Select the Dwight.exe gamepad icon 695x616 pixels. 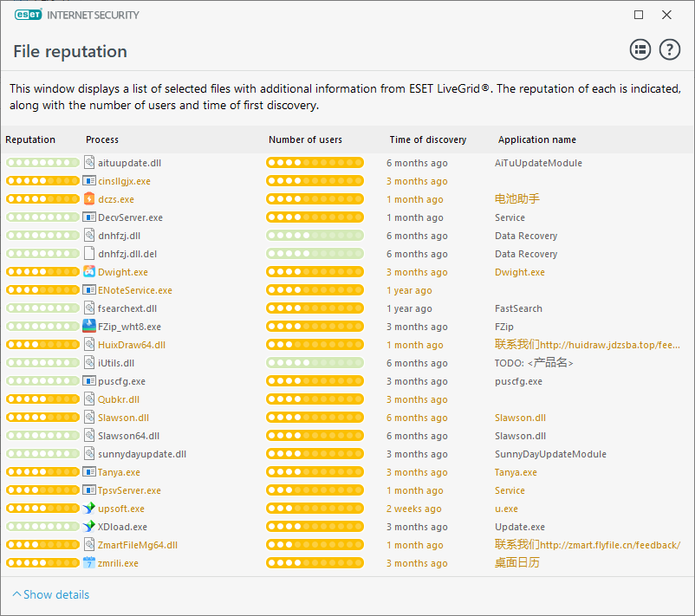(x=89, y=271)
